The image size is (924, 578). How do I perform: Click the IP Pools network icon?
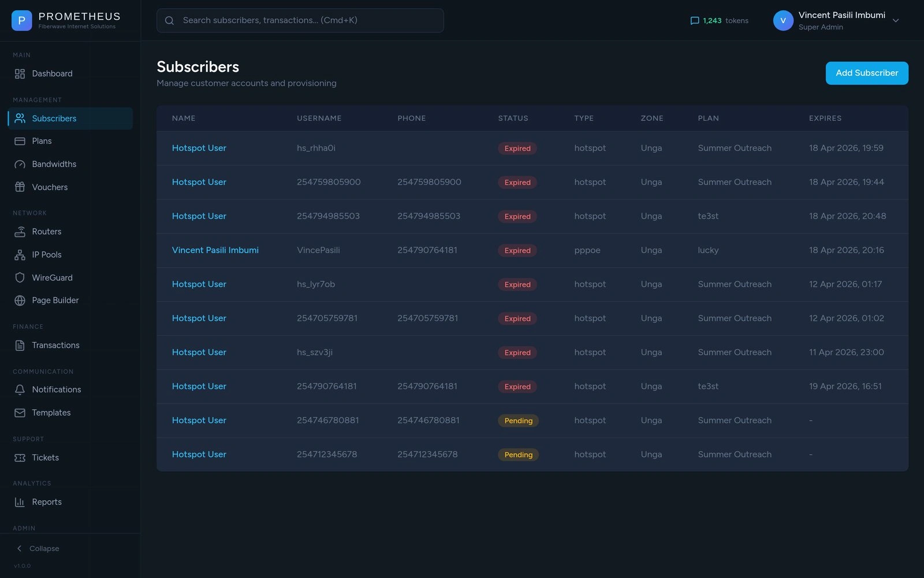(x=20, y=255)
